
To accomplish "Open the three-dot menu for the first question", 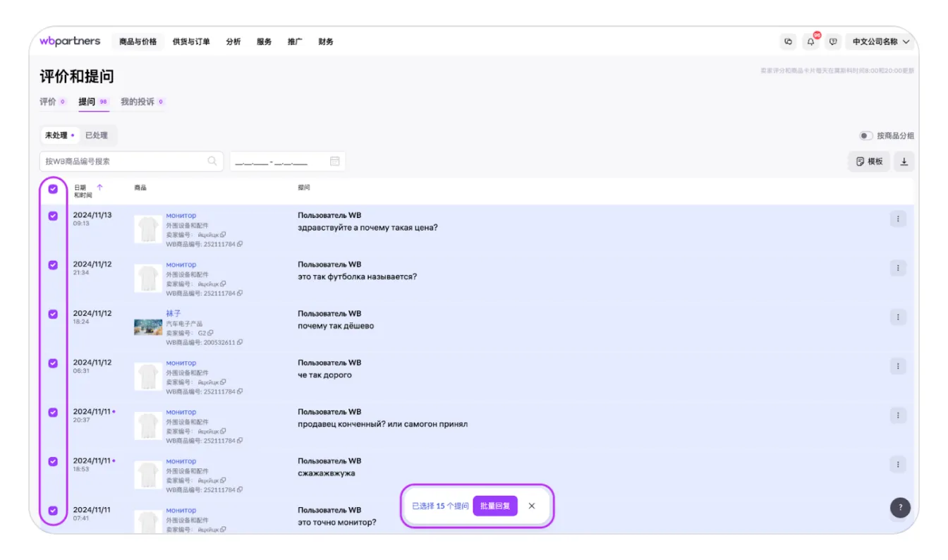I will (898, 219).
